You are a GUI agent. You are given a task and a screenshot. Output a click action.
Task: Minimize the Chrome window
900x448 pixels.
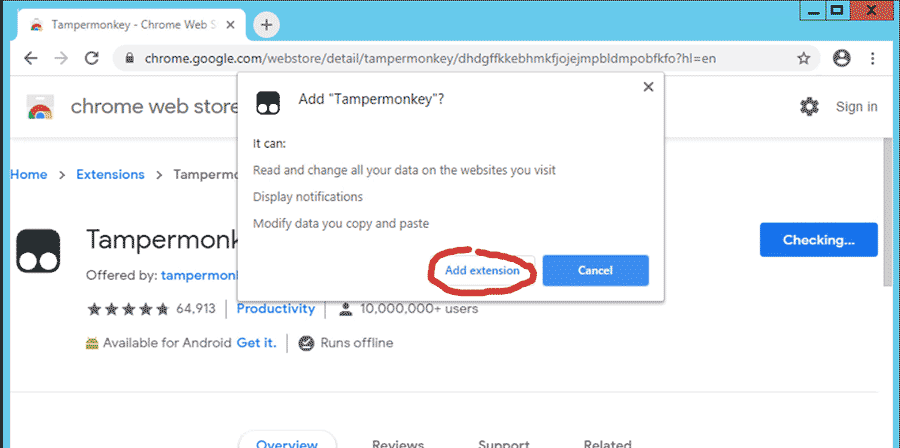point(813,10)
